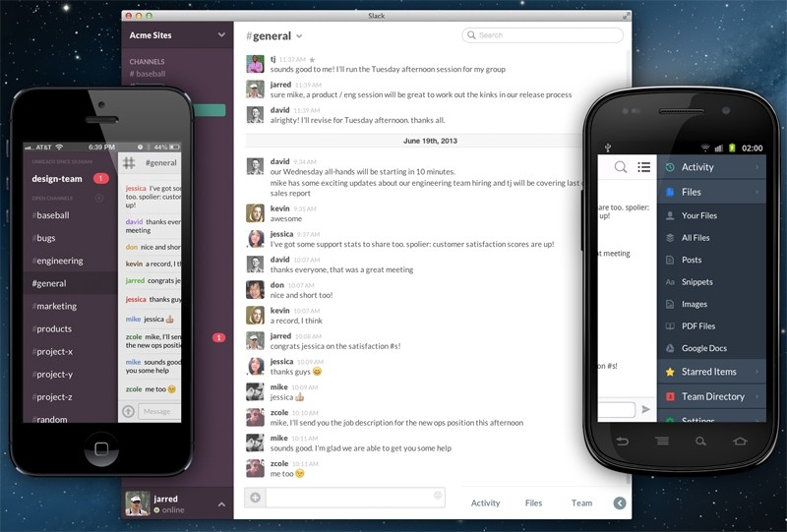
Task: Switch to the Files tab at bottom
Action: click(533, 502)
